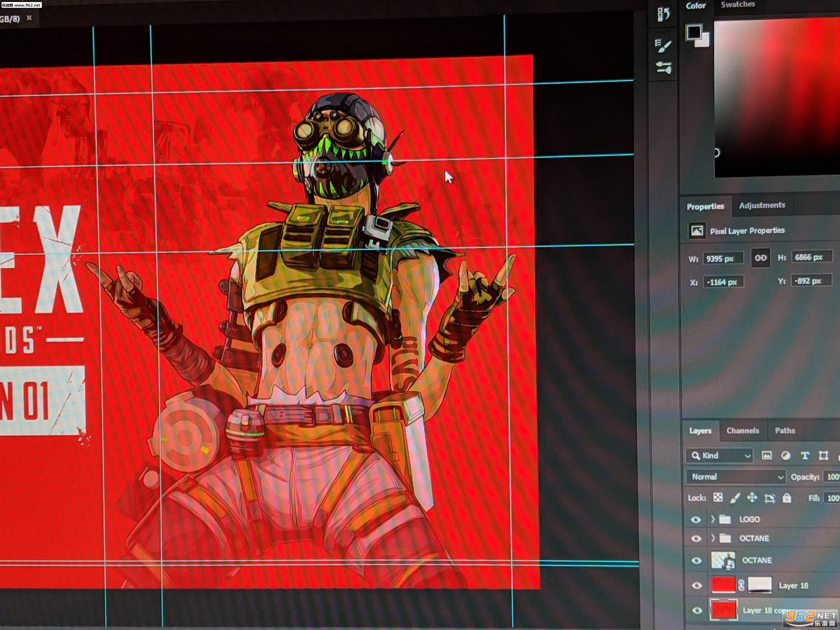This screenshot has width=840, height=630.
Task: Switch to the Adjustments tab
Action: 762,205
